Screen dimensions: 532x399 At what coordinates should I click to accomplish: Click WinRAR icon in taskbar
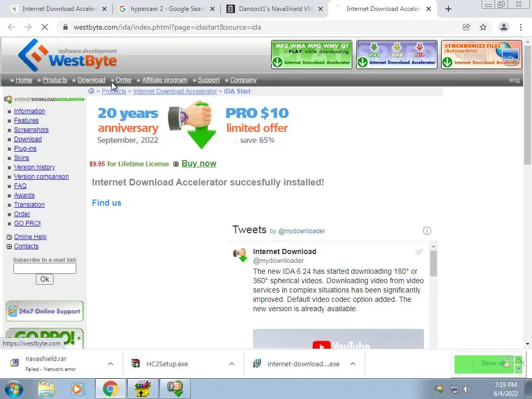[x=142, y=389]
